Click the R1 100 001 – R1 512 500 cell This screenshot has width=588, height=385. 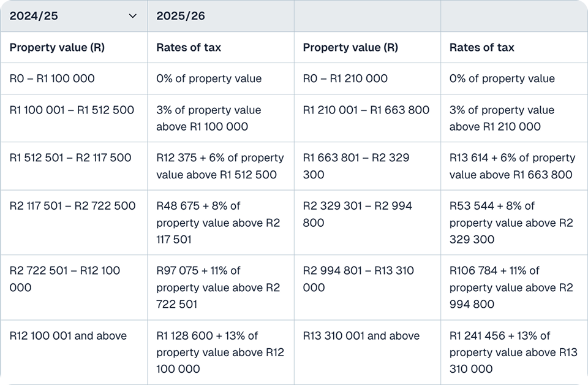pyautogui.click(x=72, y=110)
